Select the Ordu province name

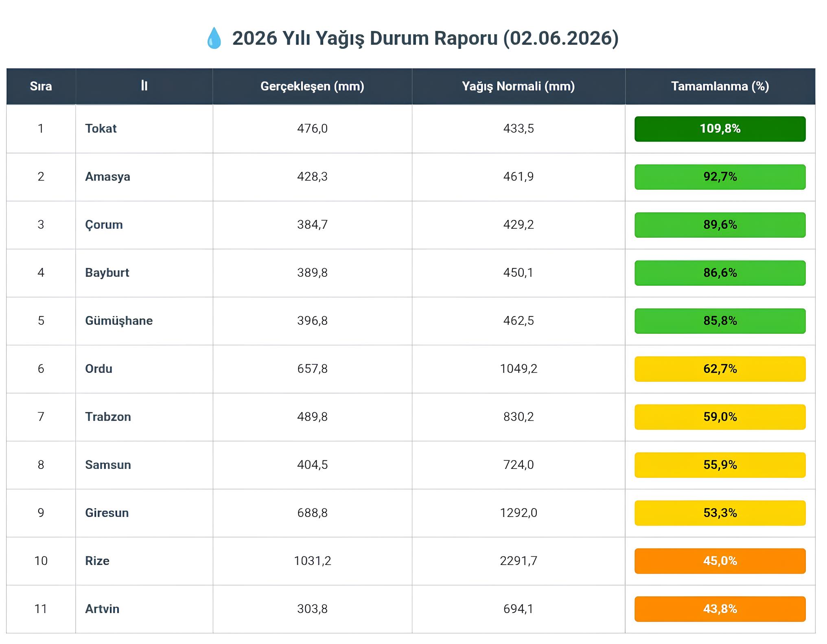98,369
